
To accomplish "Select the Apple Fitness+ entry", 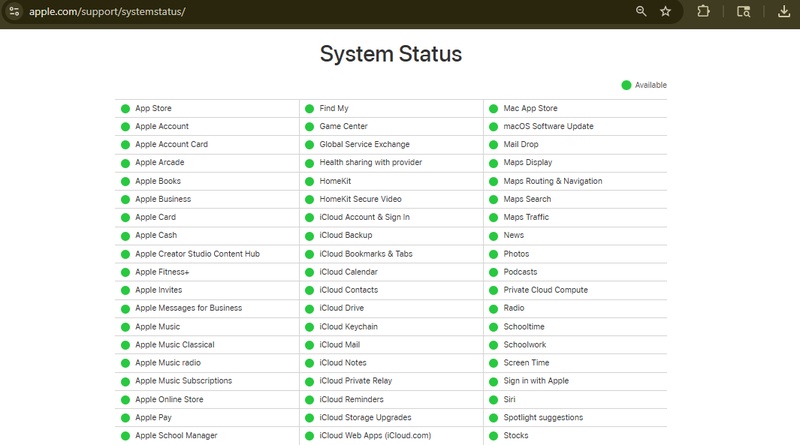I will click(x=162, y=272).
